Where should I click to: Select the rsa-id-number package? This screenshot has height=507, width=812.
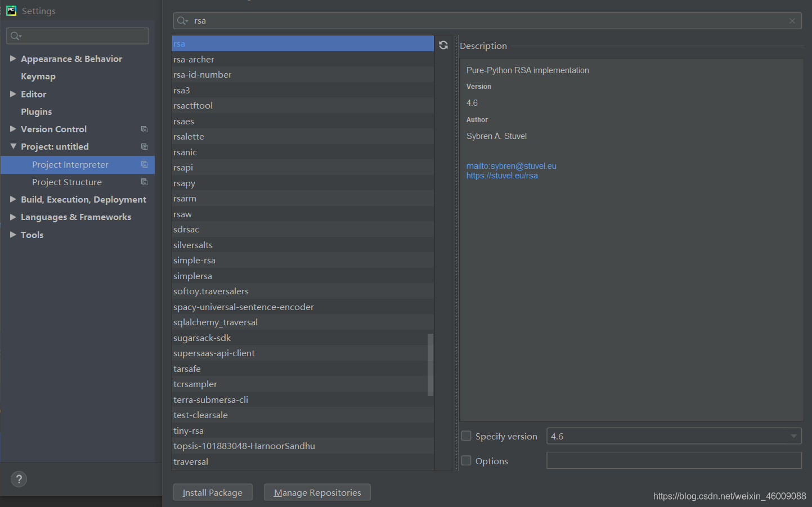tap(303, 75)
